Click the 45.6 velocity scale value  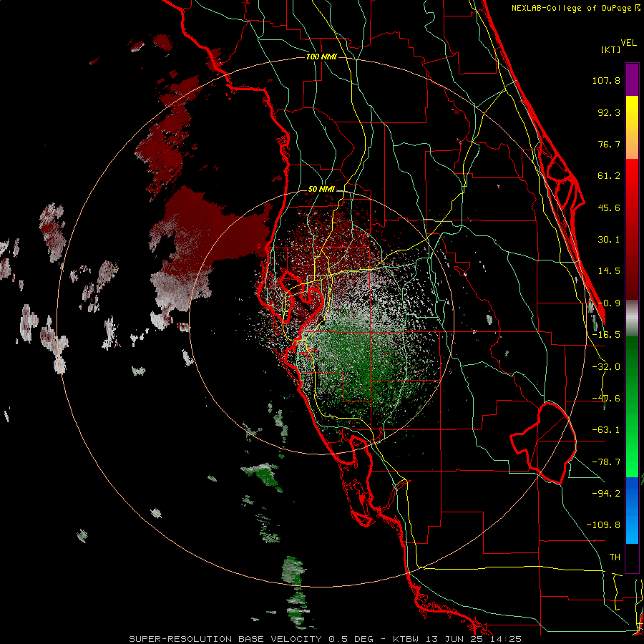click(x=609, y=208)
